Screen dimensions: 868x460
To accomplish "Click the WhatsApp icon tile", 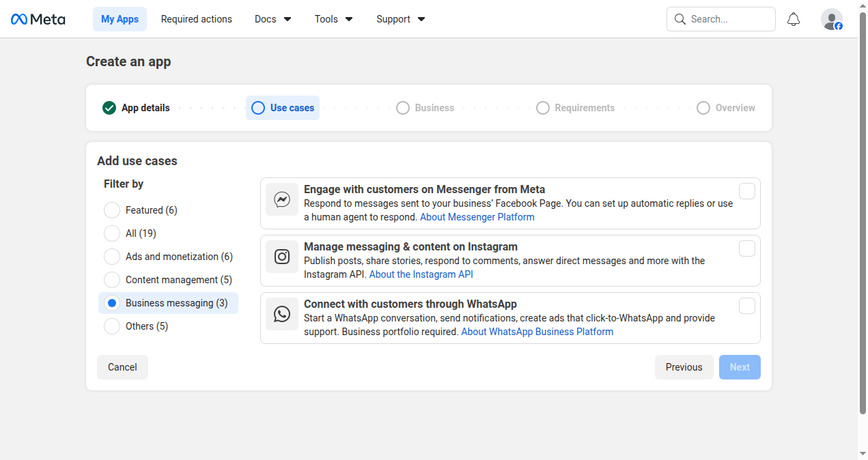I will tap(282, 314).
